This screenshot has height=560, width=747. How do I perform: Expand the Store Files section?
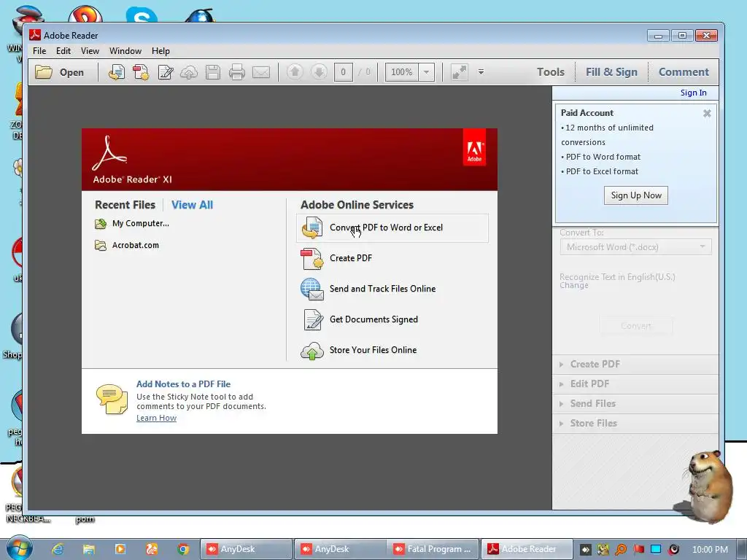pyautogui.click(x=635, y=424)
